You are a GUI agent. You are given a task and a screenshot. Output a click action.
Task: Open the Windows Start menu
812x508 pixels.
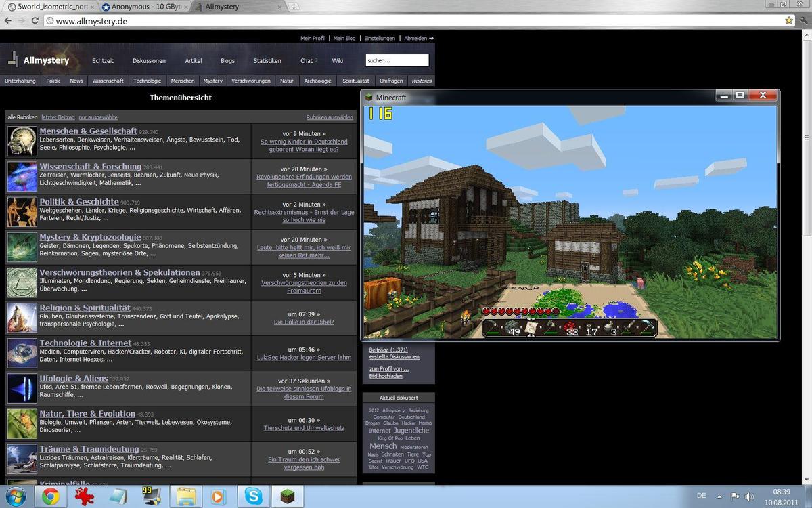[15, 496]
